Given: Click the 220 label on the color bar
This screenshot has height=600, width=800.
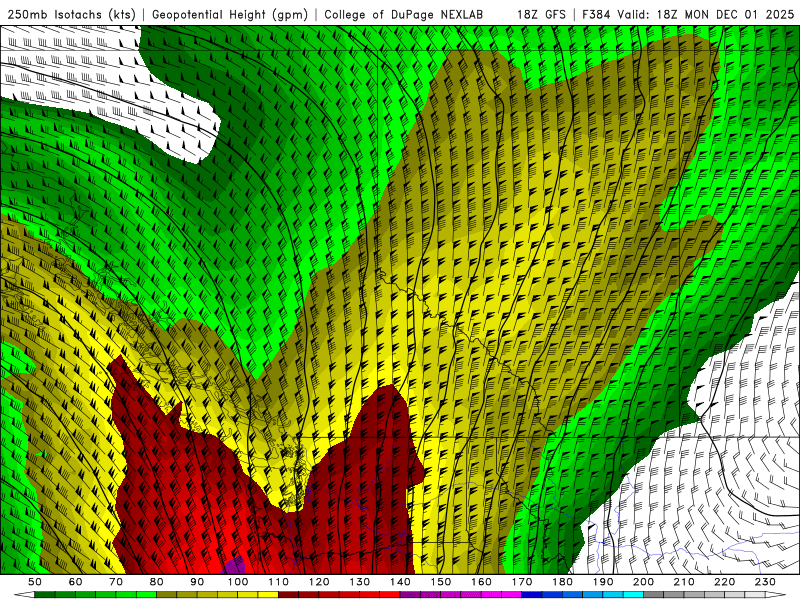Looking at the screenshot, I should pos(724,582).
